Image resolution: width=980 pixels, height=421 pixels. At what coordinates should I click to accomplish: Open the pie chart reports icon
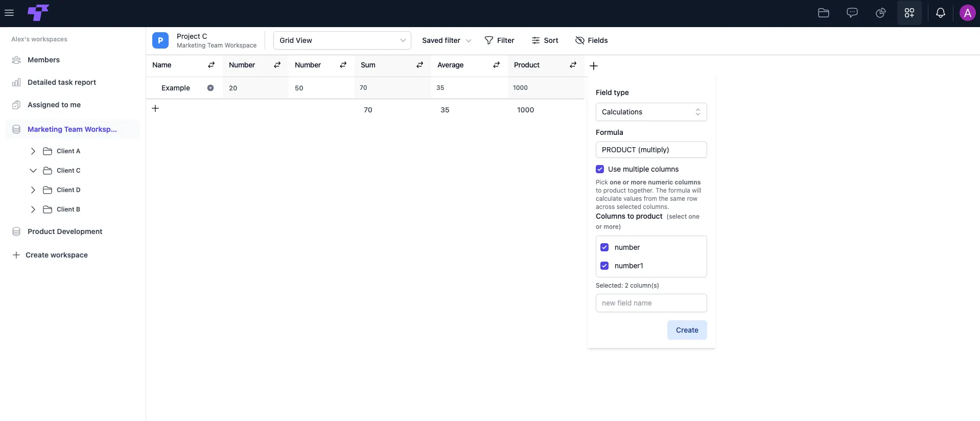[x=881, y=13]
